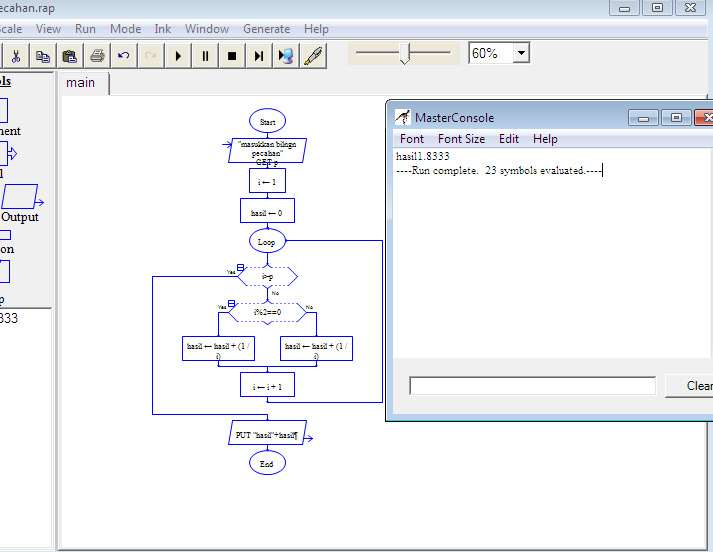Select the assignment box i ← i + 1
The width and height of the screenshot is (713, 552).
click(267, 385)
